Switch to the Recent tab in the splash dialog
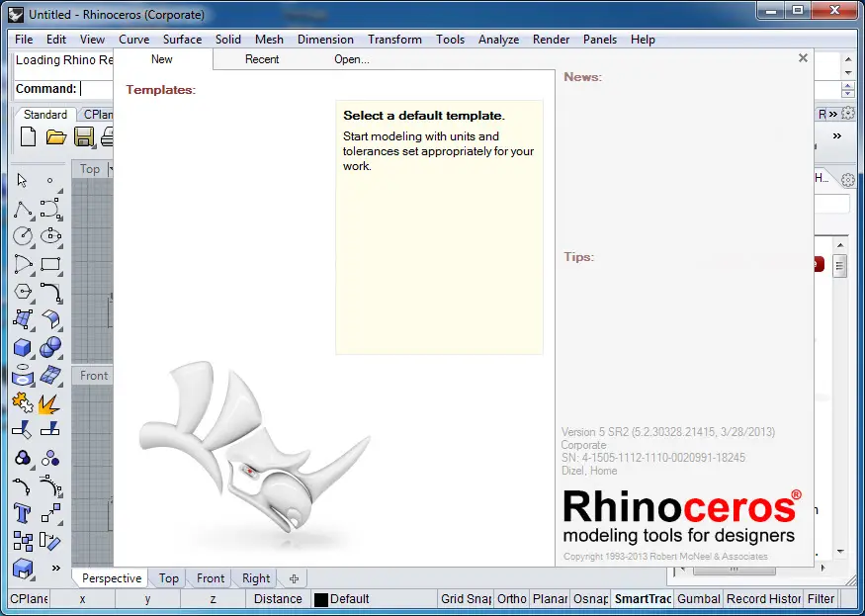Screen dimensions: 865x616 tap(262, 59)
